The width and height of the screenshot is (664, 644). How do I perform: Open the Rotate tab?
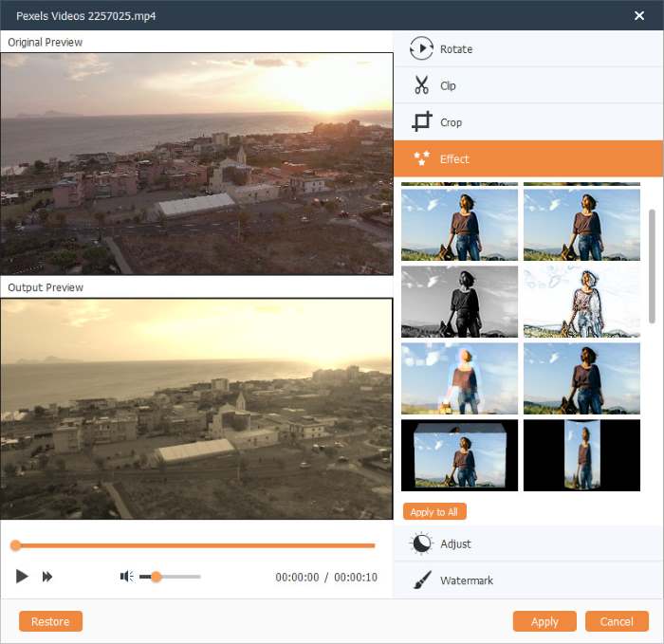pyautogui.click(x=528, y=48)
